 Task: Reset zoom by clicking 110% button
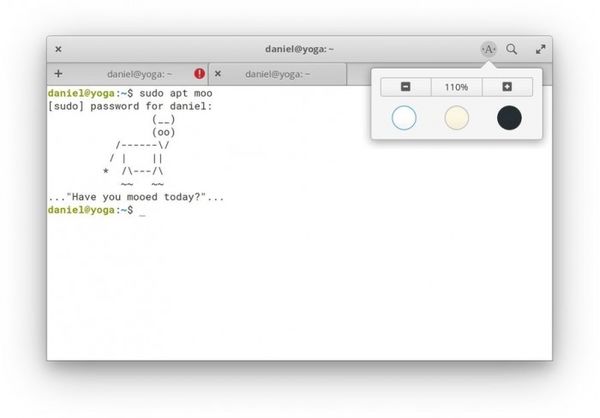point(456,87)
